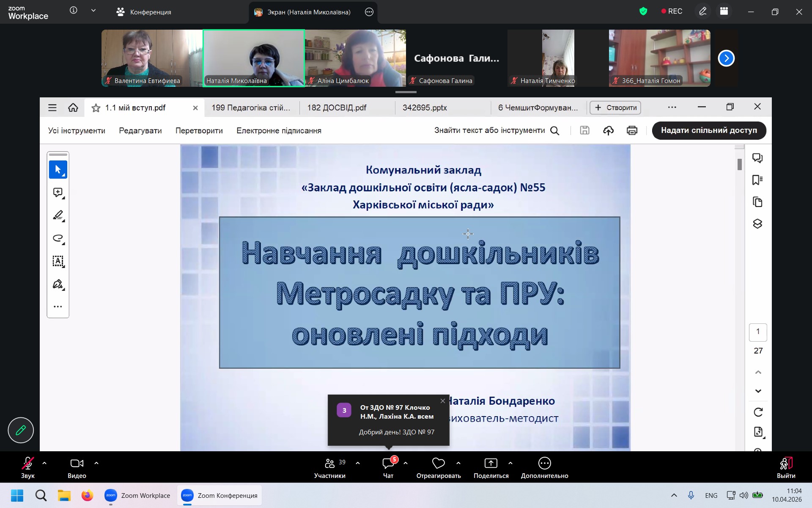Click the document vertical scrollbar thumb
Image resolution: width=812 pixels, height=508 pixels.
click(x=740, y=165)
